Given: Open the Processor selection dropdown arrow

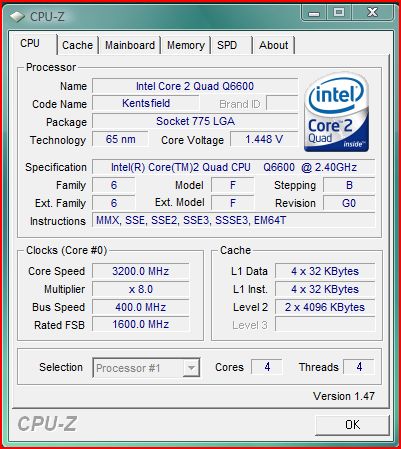Looking at the screenshot, I should pos(191,368).
